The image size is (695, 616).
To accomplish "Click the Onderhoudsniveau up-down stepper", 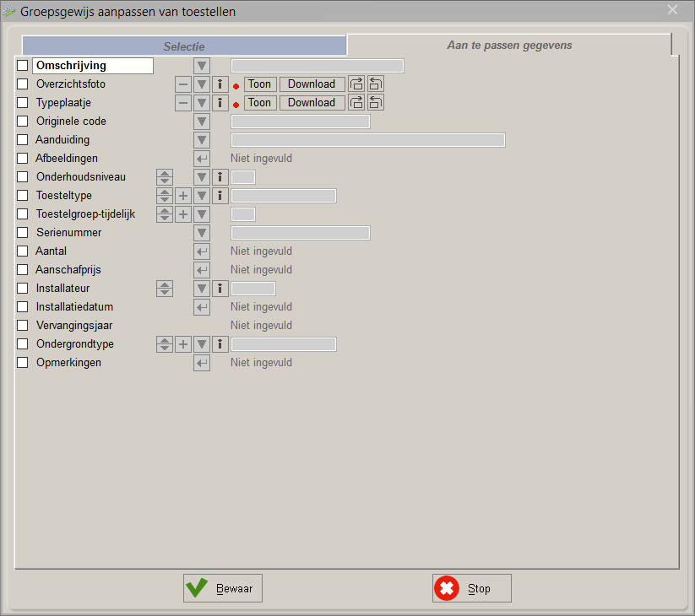I will 165,177.
